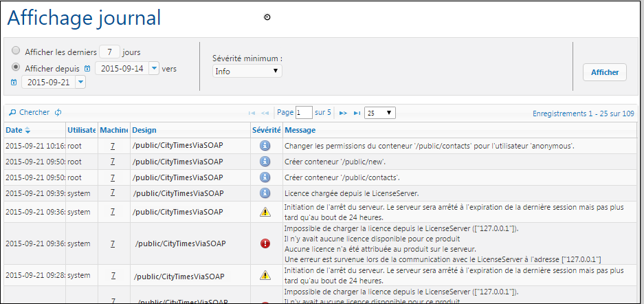This screenshot has height=304, width=644.
Task: Click the info icon in the first row
Action: [x=265, y=146]
